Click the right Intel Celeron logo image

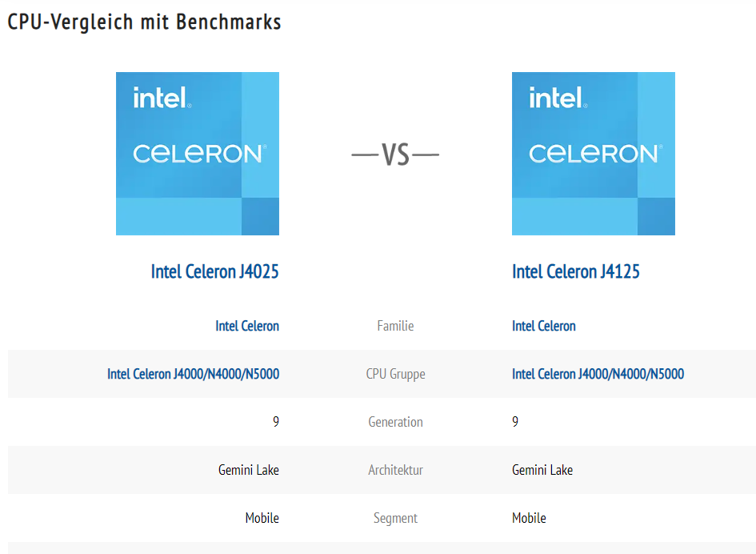click(x=593, y=154)
